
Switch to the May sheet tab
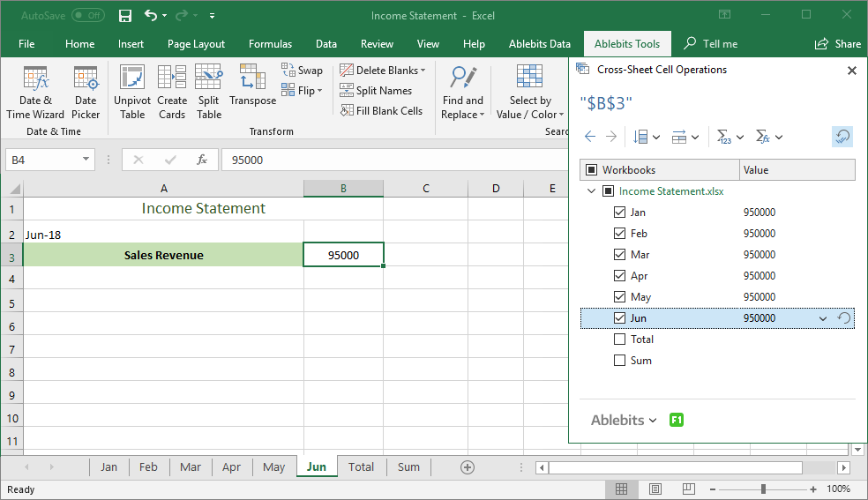274,467
